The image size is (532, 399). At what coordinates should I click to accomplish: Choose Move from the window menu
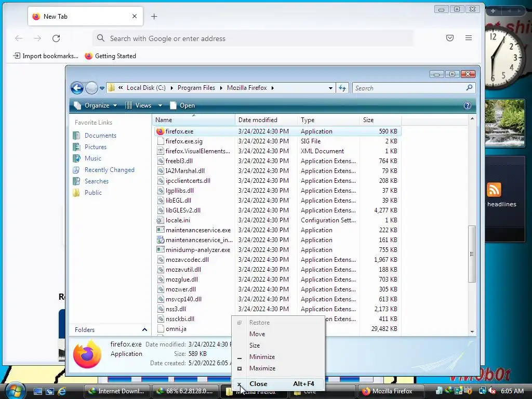click(x=278, y=334)
